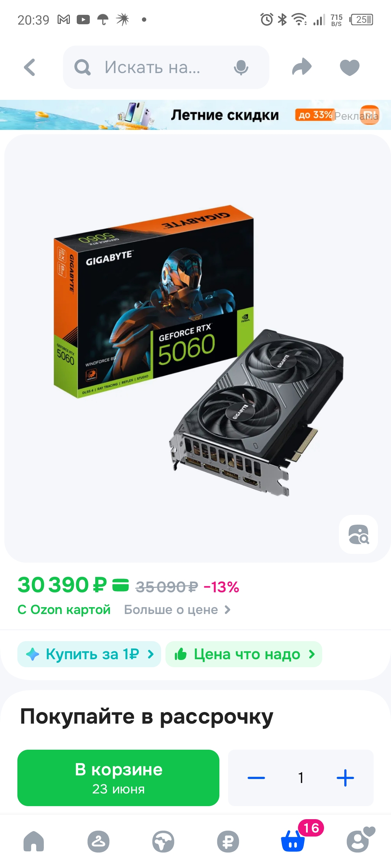Viewport: 391px width, 868px height.
Task: Open the profile tab icon
Action: (359, 840)
